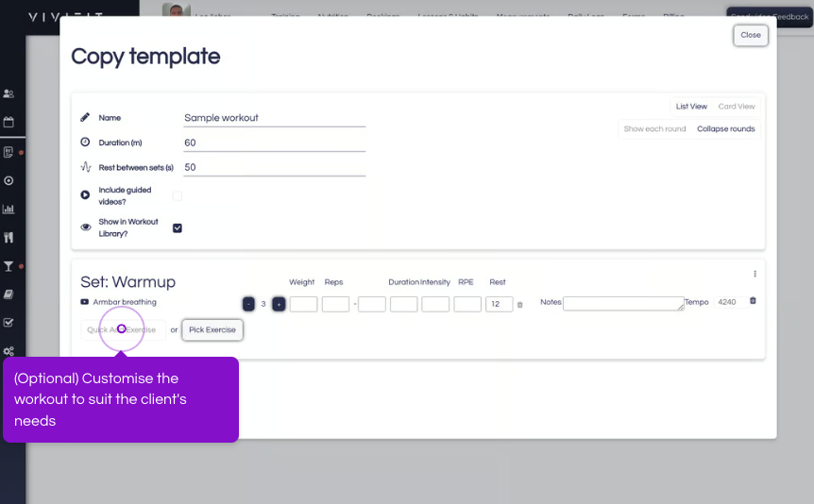Click the Intensity input box
Image resolution: width=814 pixels, height=504 pixels.
pyautogui.click(x=435, y=304)
